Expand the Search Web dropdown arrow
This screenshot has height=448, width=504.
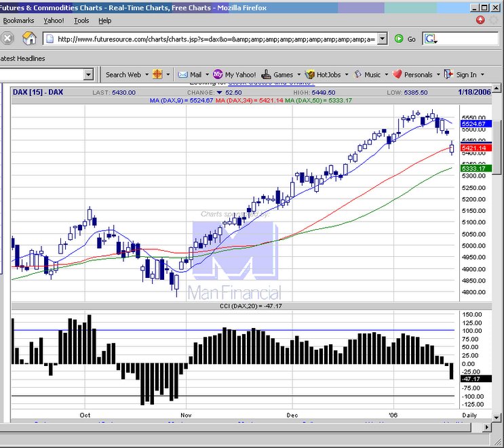click(x=147, y=75)
